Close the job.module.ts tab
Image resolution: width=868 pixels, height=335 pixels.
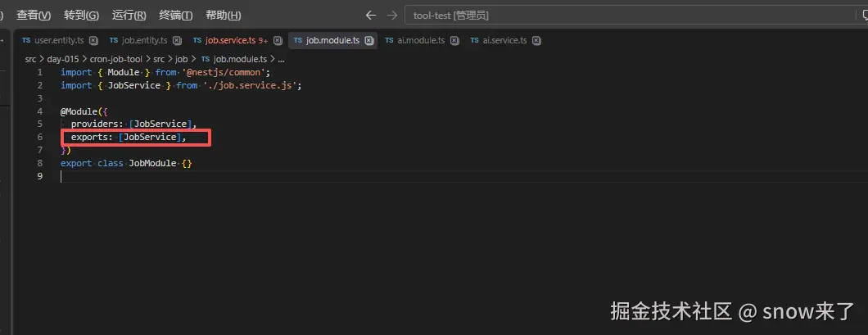coord(369,40)
